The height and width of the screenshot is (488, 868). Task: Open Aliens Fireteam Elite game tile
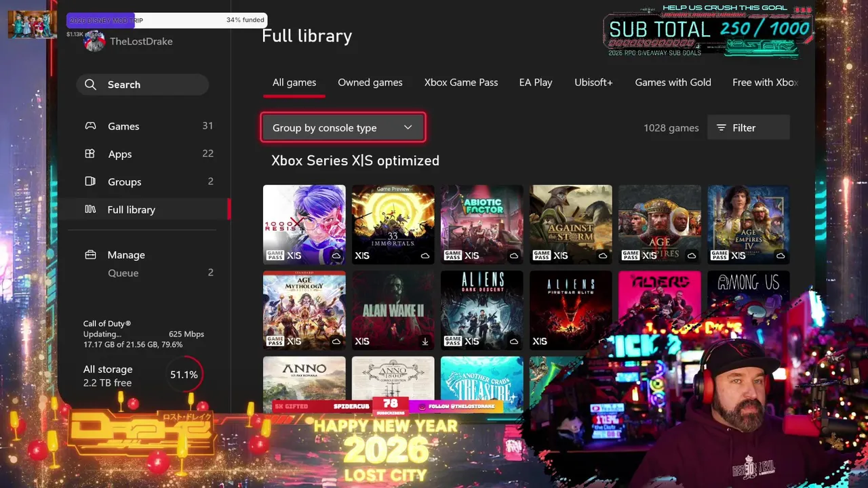click(570, 310)
